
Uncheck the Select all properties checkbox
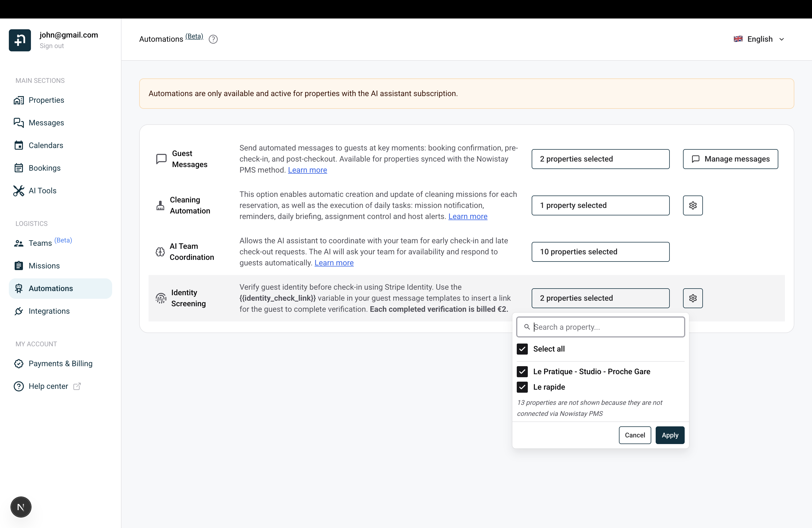522,349
